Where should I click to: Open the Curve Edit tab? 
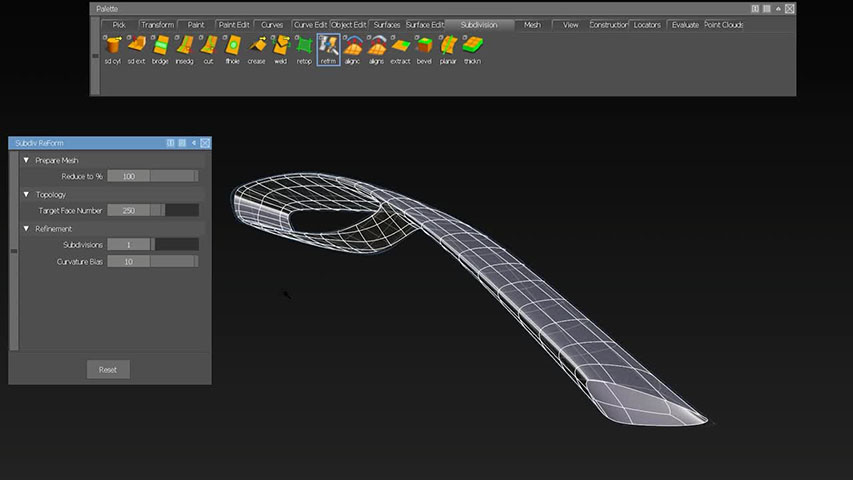[310, 24]
